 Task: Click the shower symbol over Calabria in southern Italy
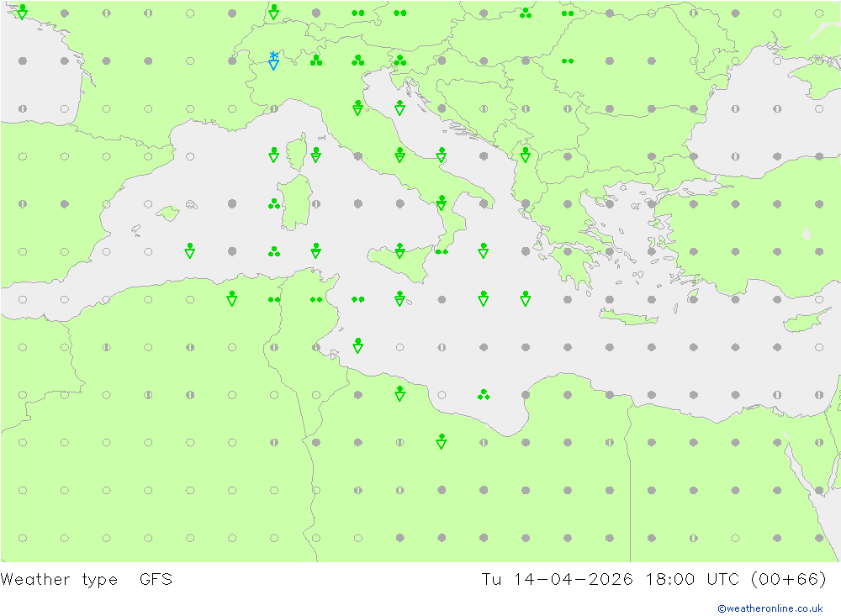[x=442, y=203]
